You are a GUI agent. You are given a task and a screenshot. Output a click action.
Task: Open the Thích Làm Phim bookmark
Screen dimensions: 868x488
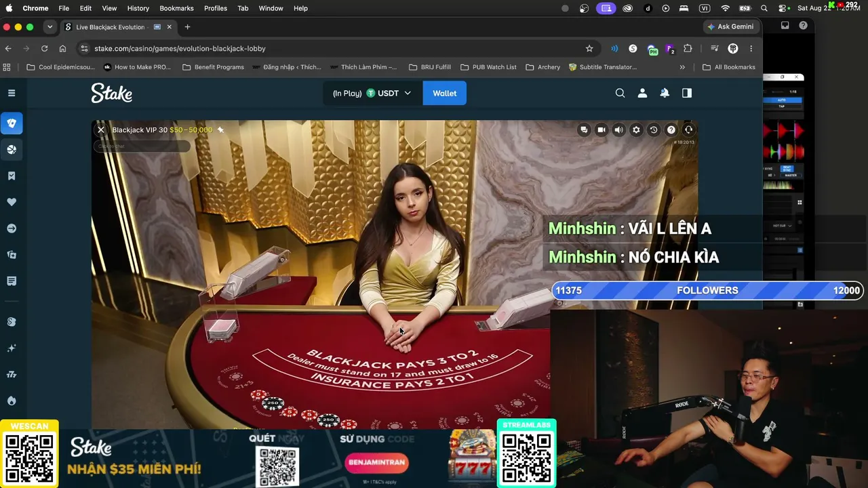[363, 67]
